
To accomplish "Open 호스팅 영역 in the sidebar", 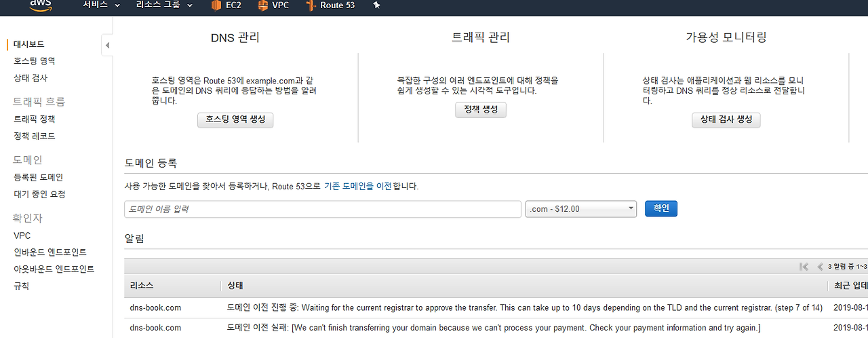I will pyautogui.click(x=34, y=61).
